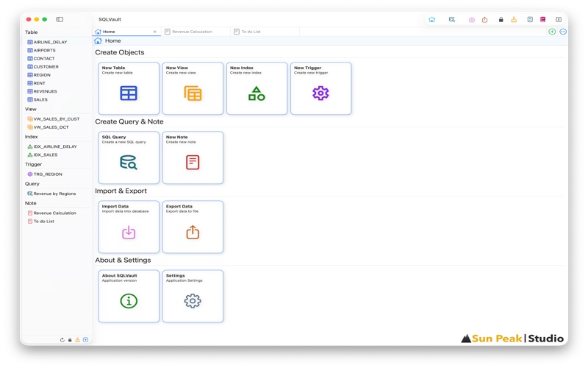Click the pink import icon in the top toolbar
This screenshot has width=588, height=368.
[x=472, y=20]
